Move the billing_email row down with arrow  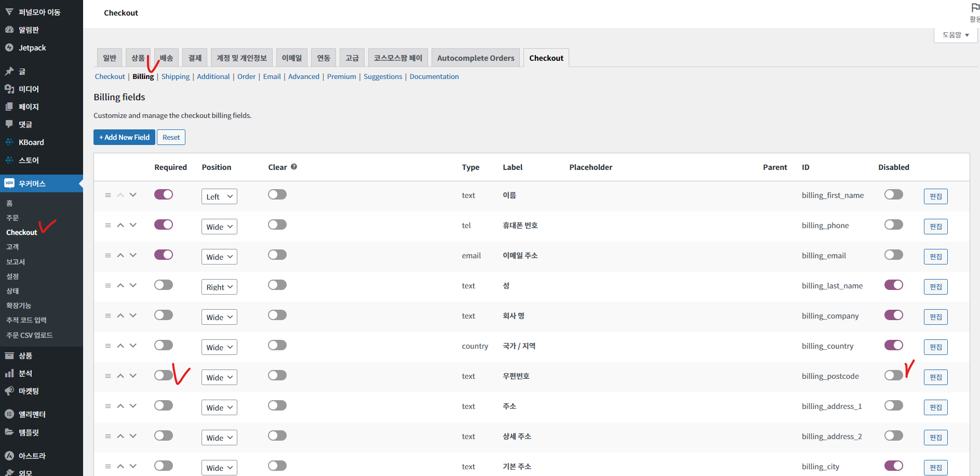133,255
